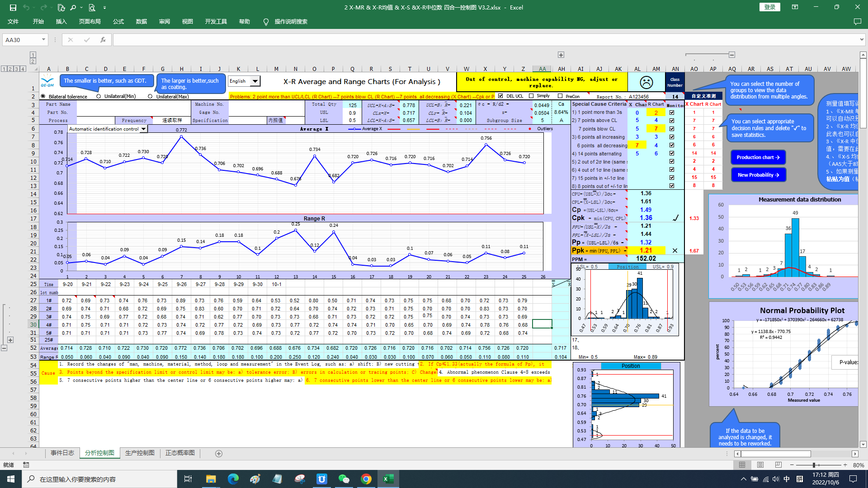Viewport: 868px width, 488px height.
Task: Click the zoom slider in status bar
Action: [x=814, y=465]
